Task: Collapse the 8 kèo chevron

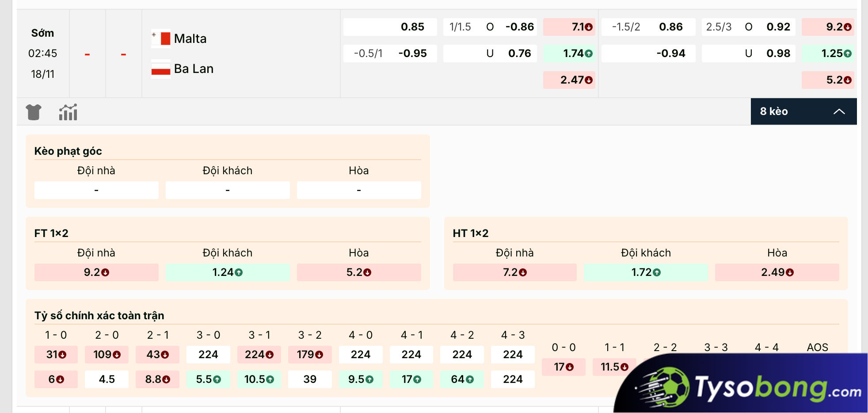Action: click(x=839, y=111)
